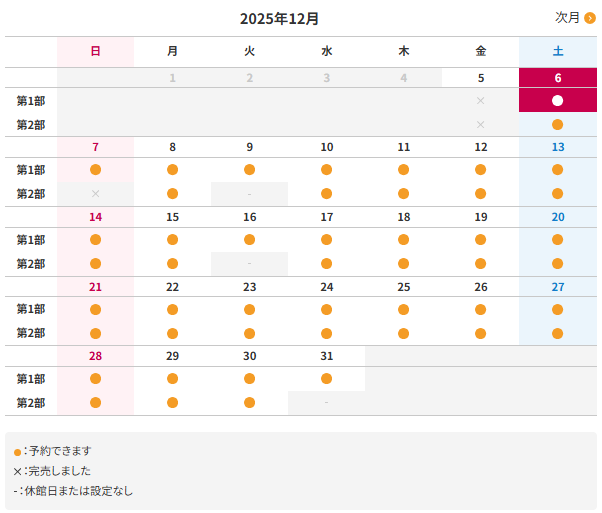Reserve December 24 第1部 slot
The height and width of the screenshot is (513, 602).
point(326,309)
